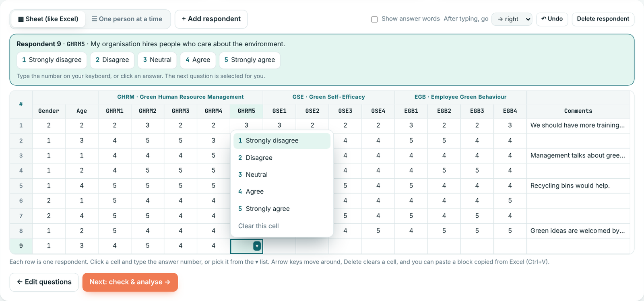Choose the '1 Strongly disagree' answer chip

(x=52, y=60)
